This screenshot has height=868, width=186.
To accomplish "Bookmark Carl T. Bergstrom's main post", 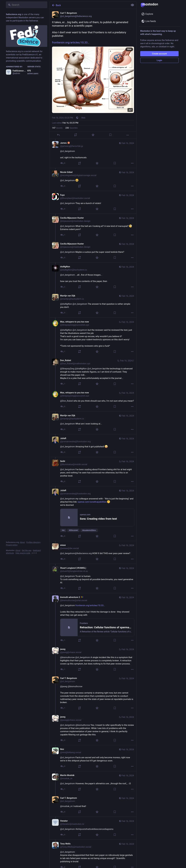I will [110, 135].
